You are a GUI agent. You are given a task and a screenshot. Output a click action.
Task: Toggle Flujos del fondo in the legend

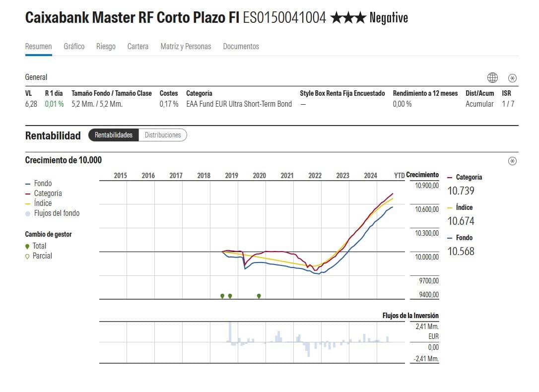[x=52, y=213]
